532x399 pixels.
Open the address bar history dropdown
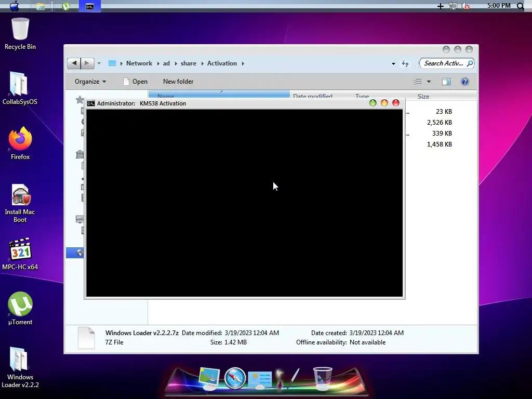coord(393,64)
